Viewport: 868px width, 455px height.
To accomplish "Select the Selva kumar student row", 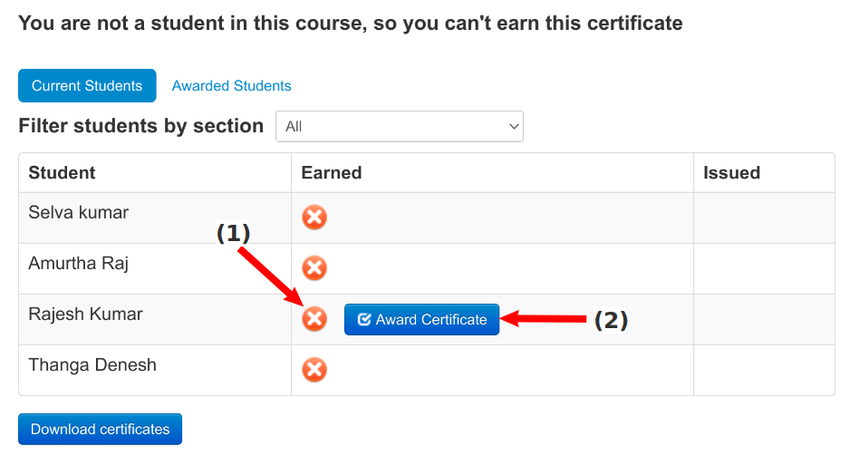I will pos(79,213).
